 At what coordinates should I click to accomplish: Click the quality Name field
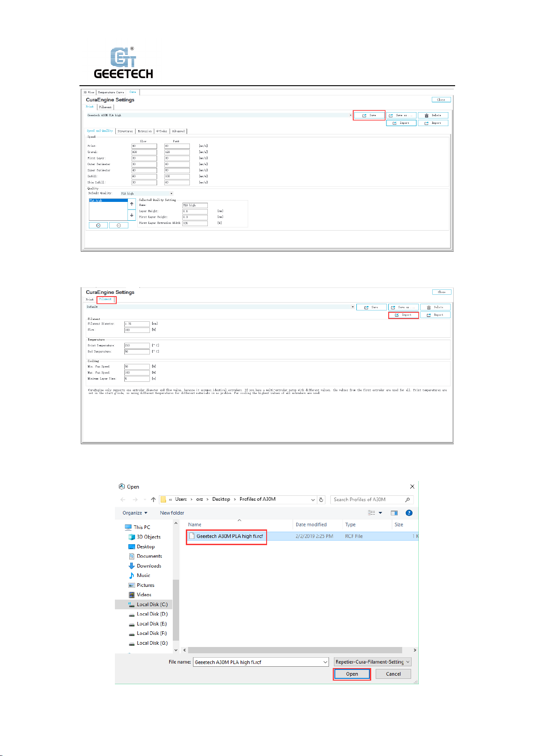tap(195, 205)
